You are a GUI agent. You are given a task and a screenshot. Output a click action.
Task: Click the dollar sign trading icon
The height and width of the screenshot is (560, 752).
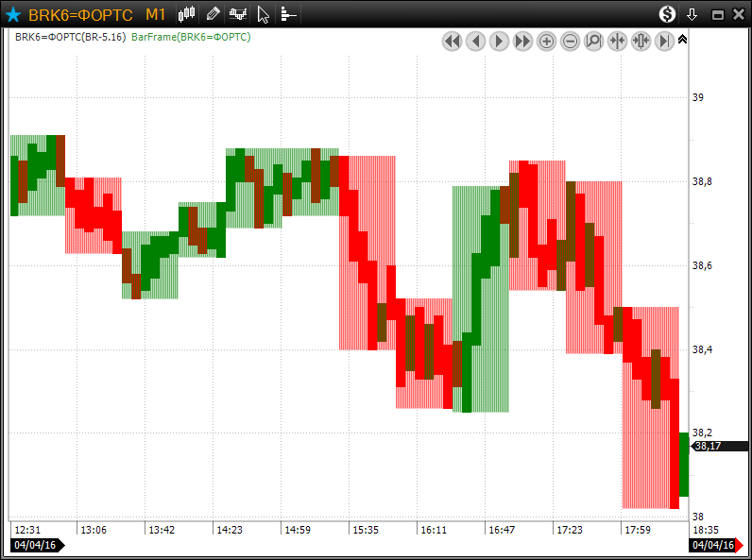(668, 14)
